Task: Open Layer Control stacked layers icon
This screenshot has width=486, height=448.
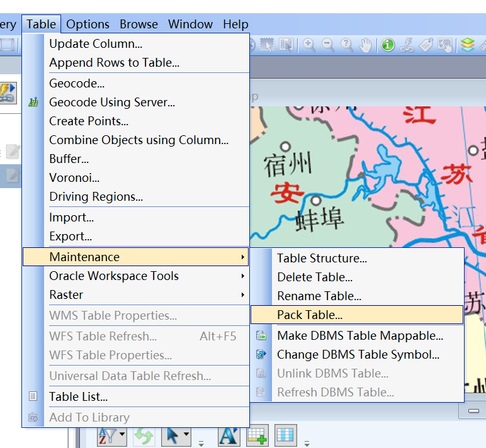Action: (468, 45)
